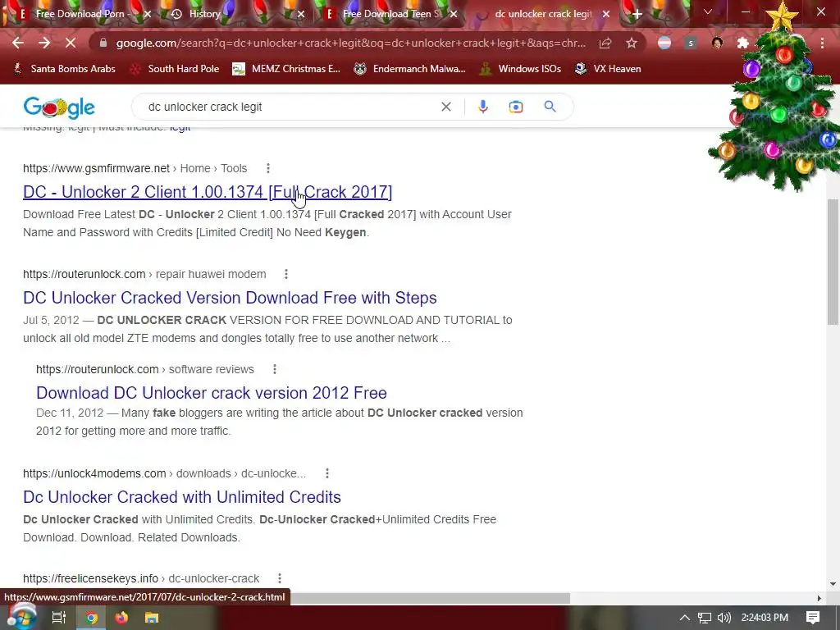The width and height of the screenshot is (840, 630).
Task: Click the vertical scrollbar down arrow
Action: coord(833,584)
